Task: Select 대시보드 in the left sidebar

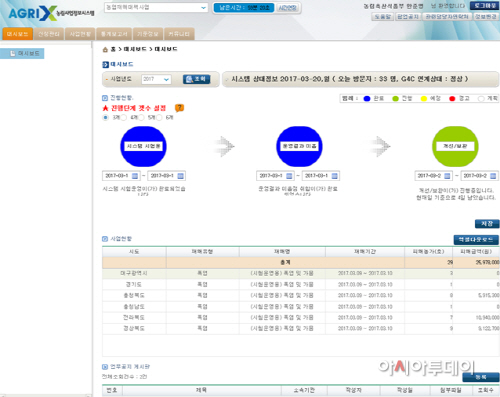Action: [x=22, y=53]
